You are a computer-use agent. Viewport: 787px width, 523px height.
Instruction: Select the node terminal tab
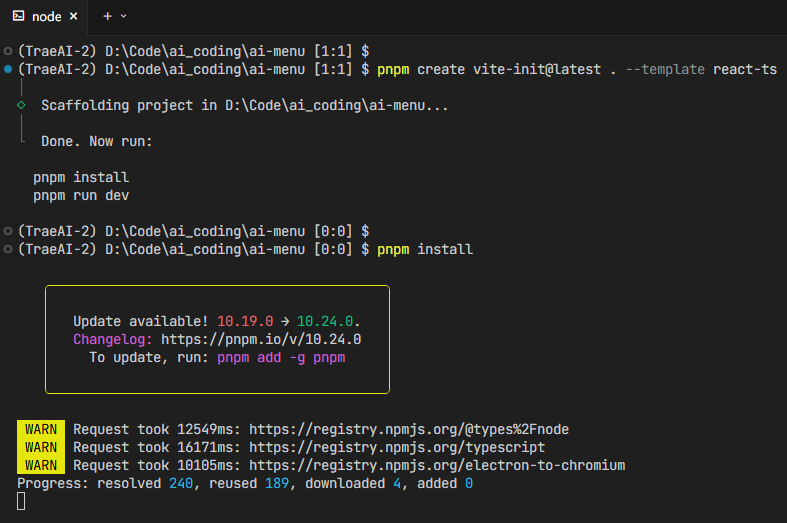tap(46, 16)
